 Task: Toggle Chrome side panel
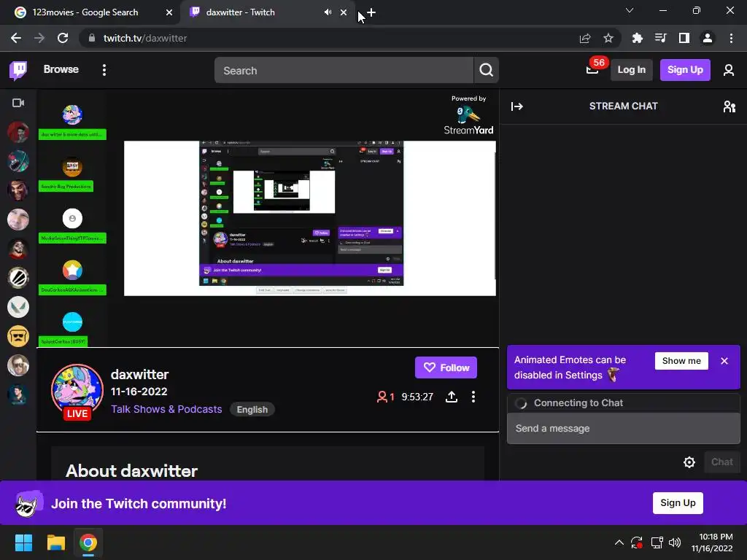click(684, 38)
